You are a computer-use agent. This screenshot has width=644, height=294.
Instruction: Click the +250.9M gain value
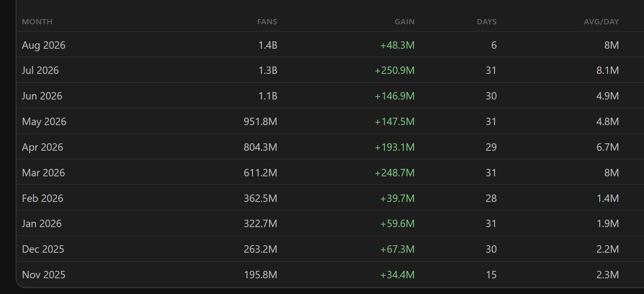(x=395, y=71)
